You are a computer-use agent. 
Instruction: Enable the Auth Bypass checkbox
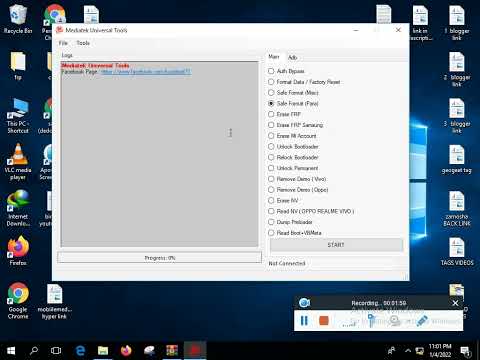(271, 71)
